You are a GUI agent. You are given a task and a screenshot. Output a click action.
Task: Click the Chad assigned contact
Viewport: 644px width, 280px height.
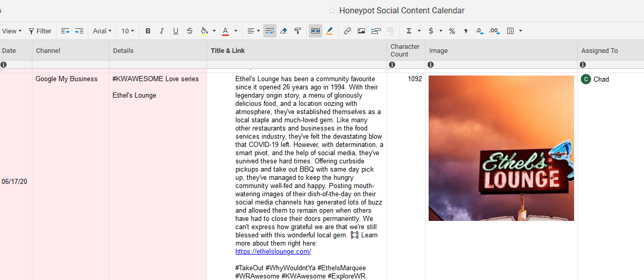click(x=595, y=79)
